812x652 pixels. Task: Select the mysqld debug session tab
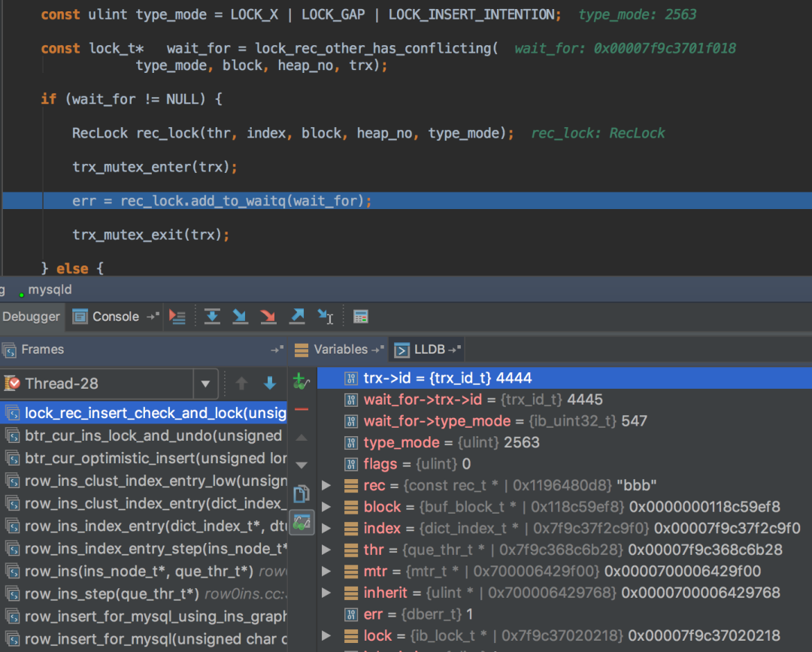tap(44, 290)
